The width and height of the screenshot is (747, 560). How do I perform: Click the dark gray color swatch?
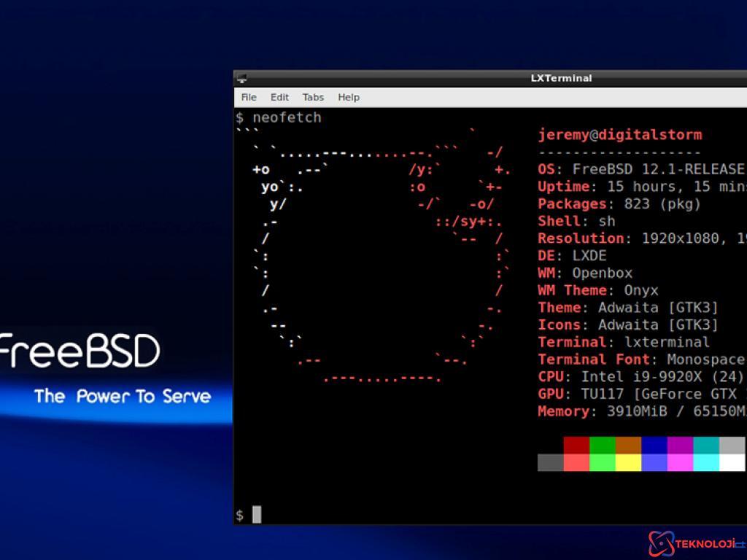[550, 462]
